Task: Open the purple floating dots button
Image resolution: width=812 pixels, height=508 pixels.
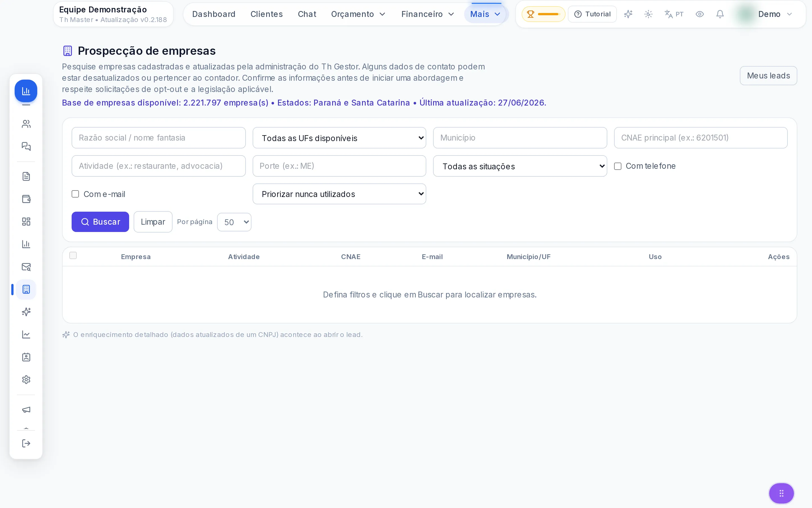Action: click(782, 493)
